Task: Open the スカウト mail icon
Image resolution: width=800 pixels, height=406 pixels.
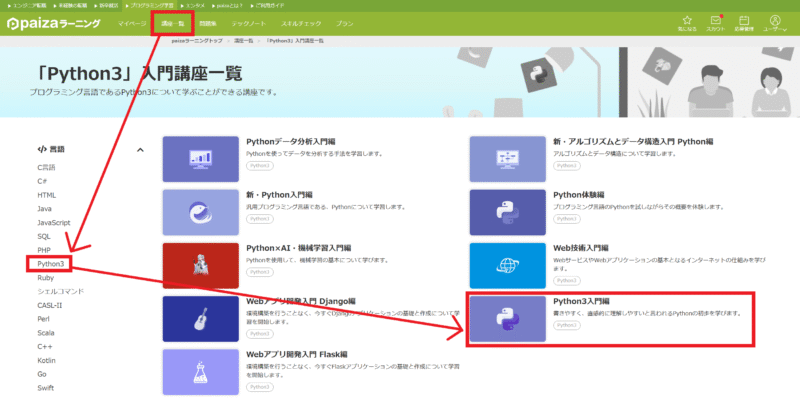Action: [715, 23]
